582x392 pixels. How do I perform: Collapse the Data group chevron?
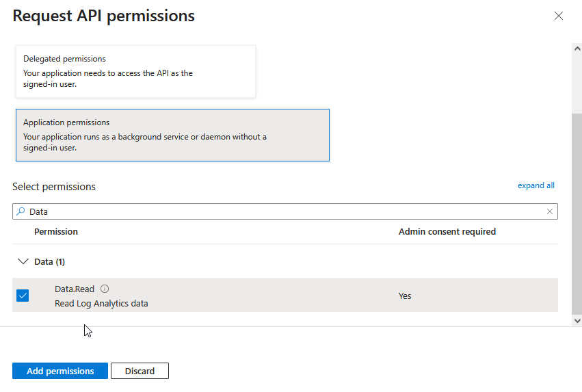click(23, 261)
